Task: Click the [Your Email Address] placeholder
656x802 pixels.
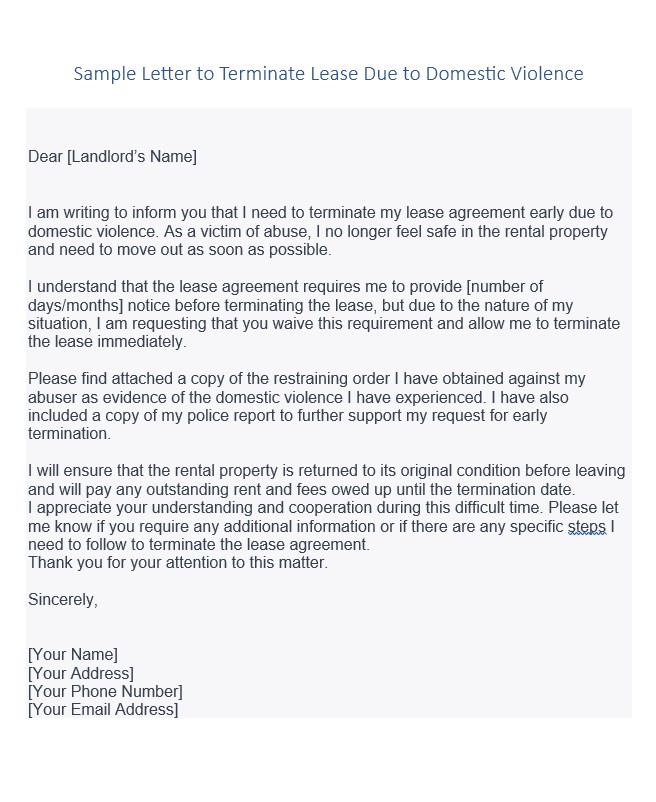Action: click(x=103, y=710)
